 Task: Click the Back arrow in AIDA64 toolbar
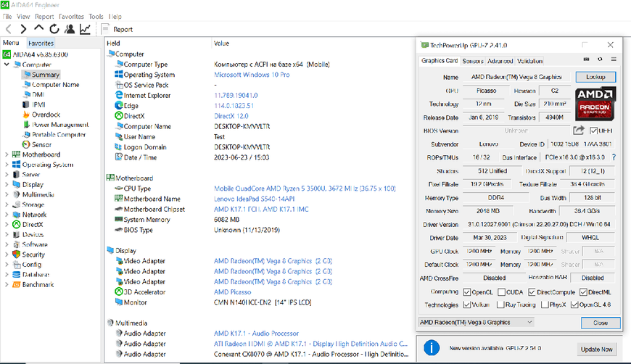9,29
